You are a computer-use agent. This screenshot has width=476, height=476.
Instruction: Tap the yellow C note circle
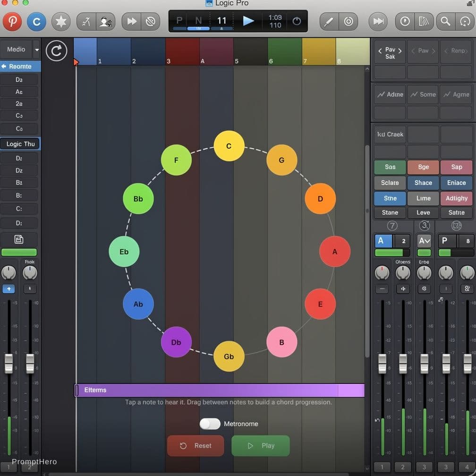coord(229,146)
